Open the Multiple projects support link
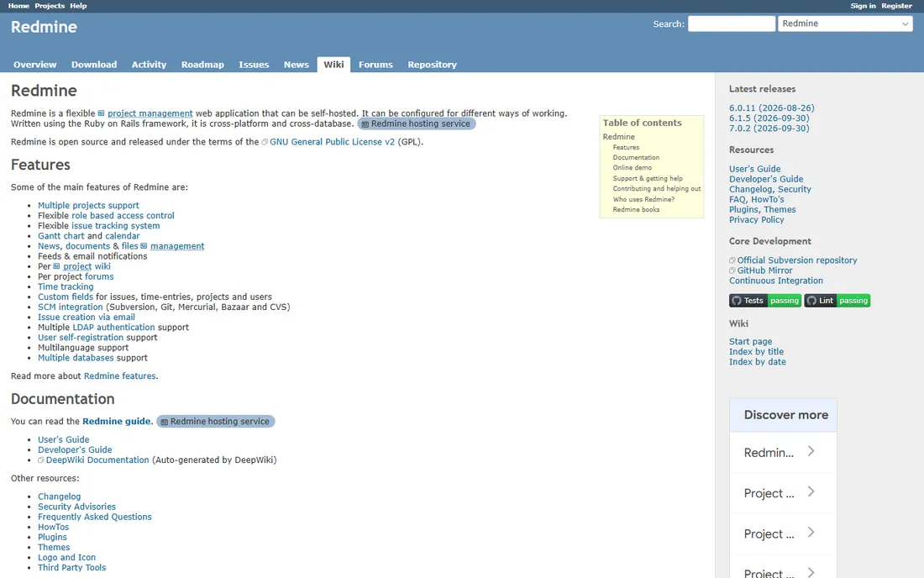The width and height of the screenshot is (924, 578). point(88,206)
